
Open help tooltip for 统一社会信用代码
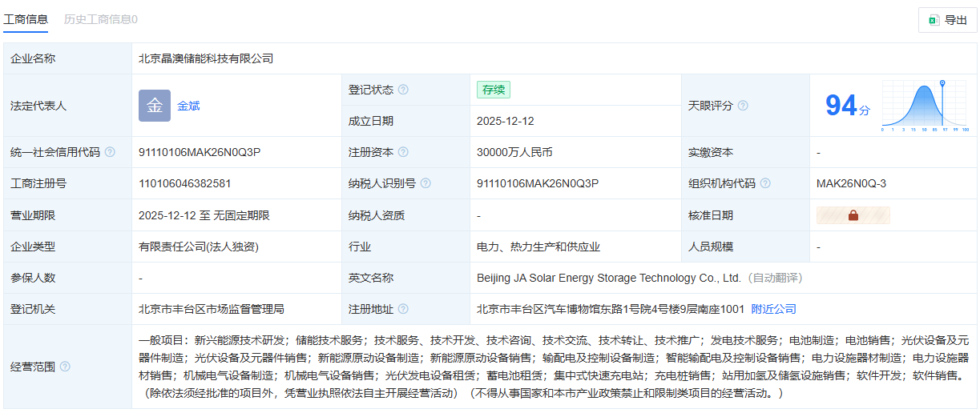110,152
